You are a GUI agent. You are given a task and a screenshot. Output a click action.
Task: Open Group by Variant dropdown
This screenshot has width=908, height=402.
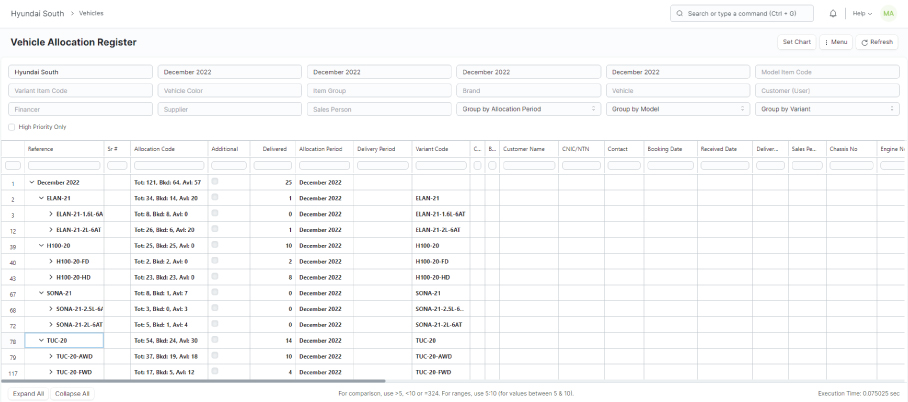[827, 109]
